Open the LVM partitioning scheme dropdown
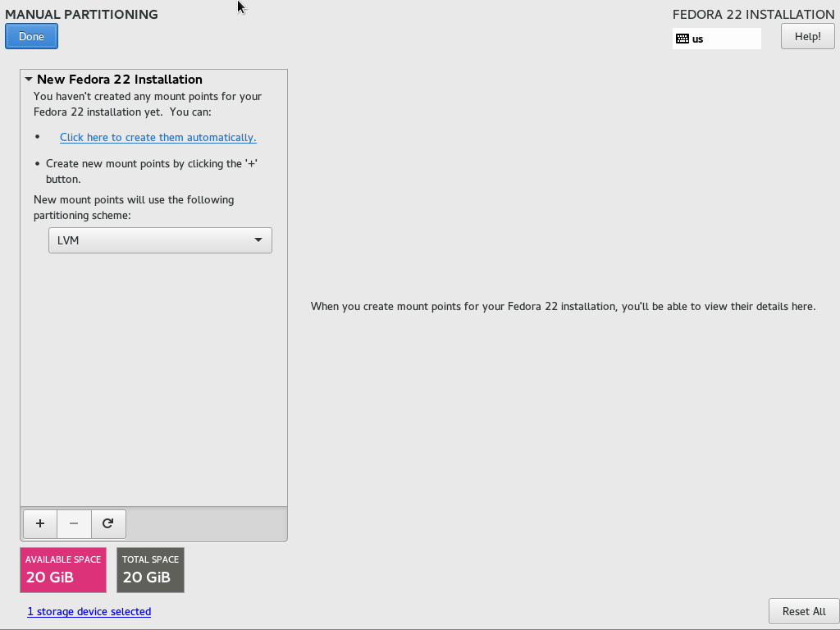Screen dimensions: 840x630 coord(160,240)
